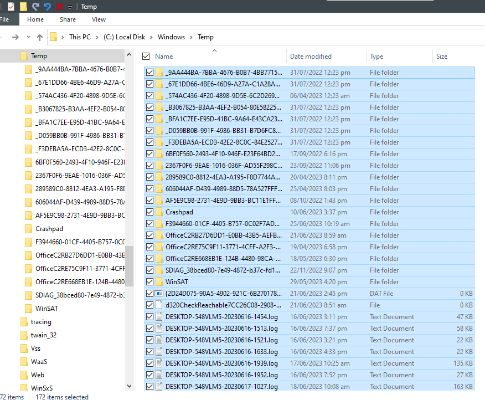
Task: Open the Share ribbon tab
Action: (x=68, y=20)
